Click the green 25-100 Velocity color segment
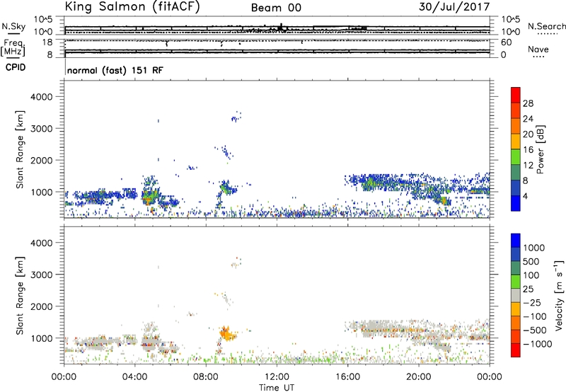The image size is (566, 392). [516, 282]
